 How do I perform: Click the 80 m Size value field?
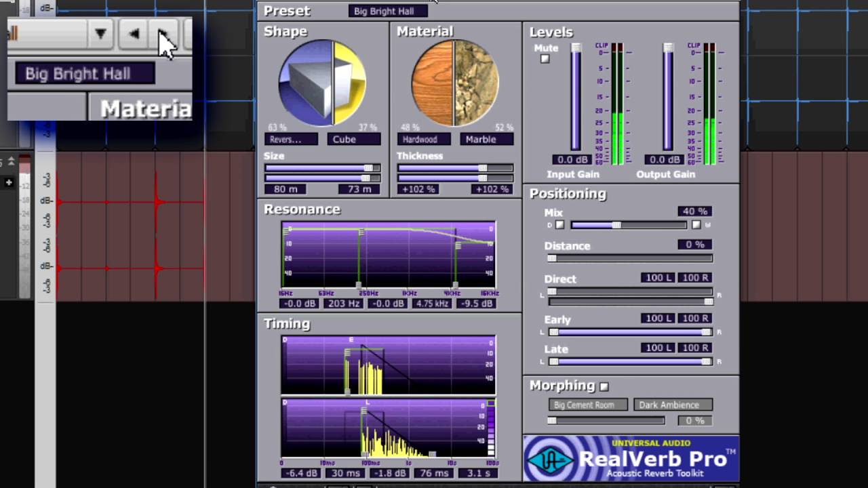coord(285,189)
